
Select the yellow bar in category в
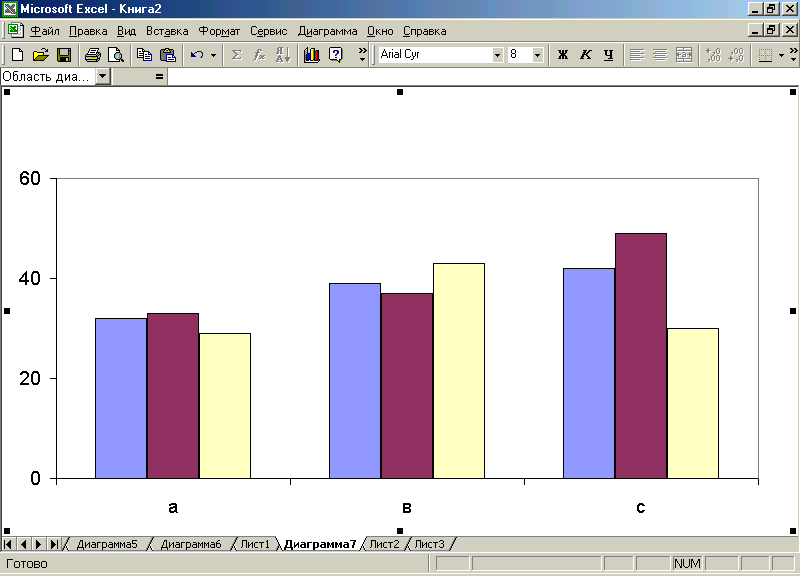[x=459, y=371]
